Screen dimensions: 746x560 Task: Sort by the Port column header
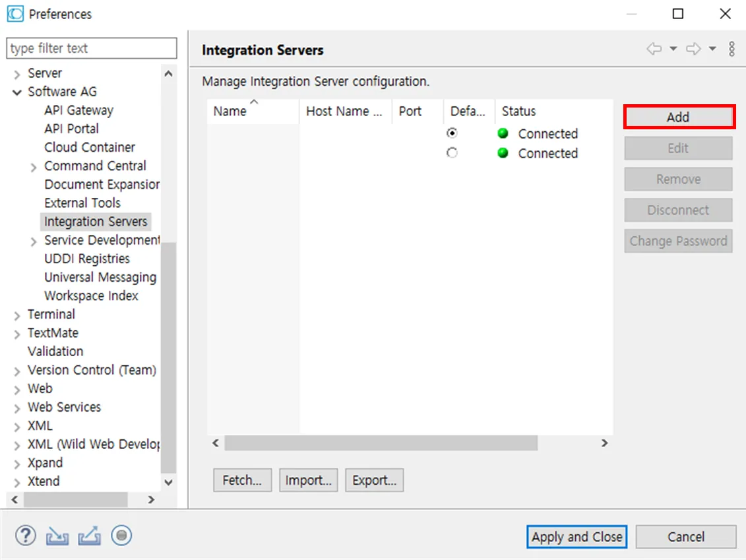(x=418, y=111)
